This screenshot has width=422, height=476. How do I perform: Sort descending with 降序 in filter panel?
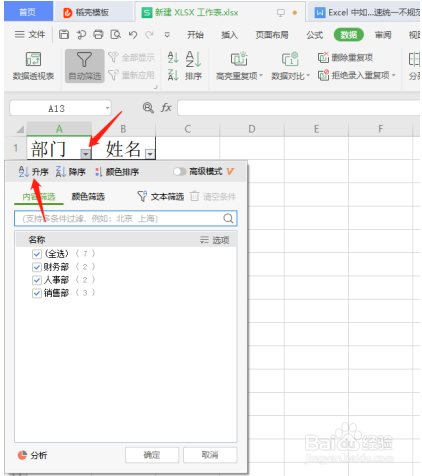[70, 172]
